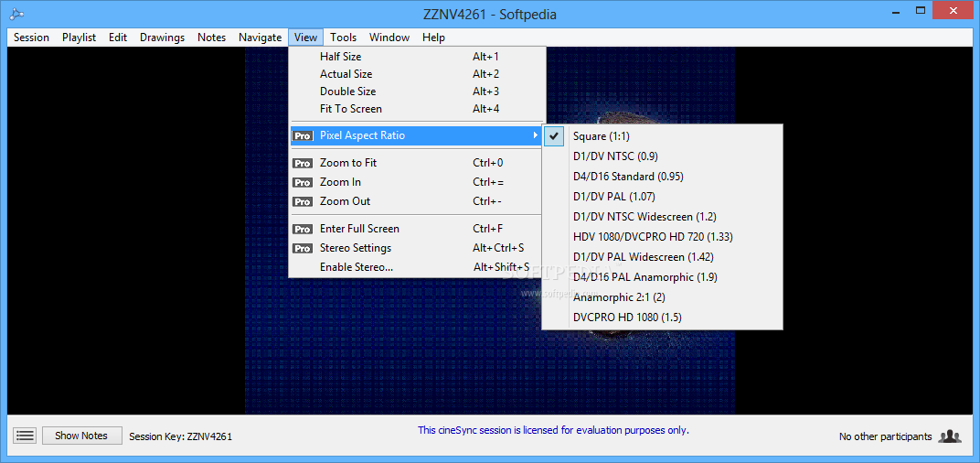Choose Zoom Out from the menu
Image resolution: width=980 pixels, height=463 pixels.
(x=417, y=201)
